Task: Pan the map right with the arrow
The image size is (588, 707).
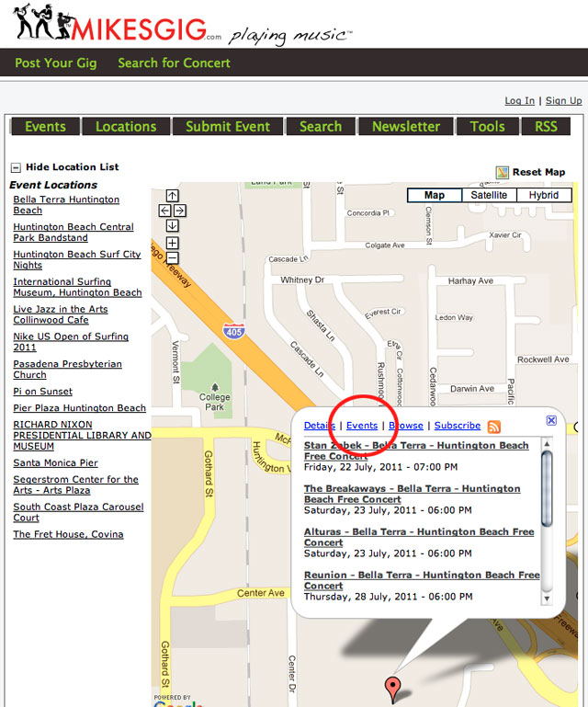Action: pyautogui.click(x=180, y=211)
